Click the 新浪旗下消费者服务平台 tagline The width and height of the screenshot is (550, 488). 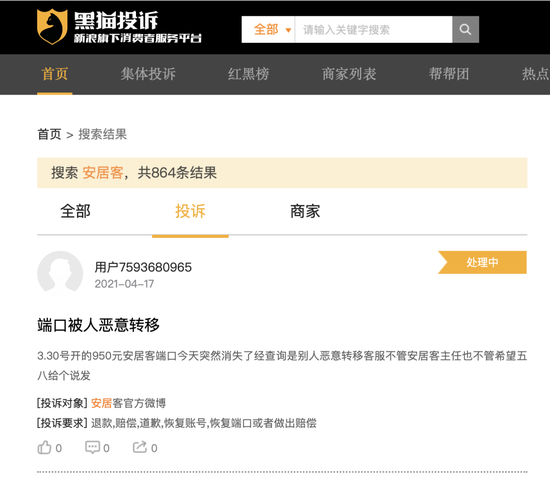pos(138,38)
